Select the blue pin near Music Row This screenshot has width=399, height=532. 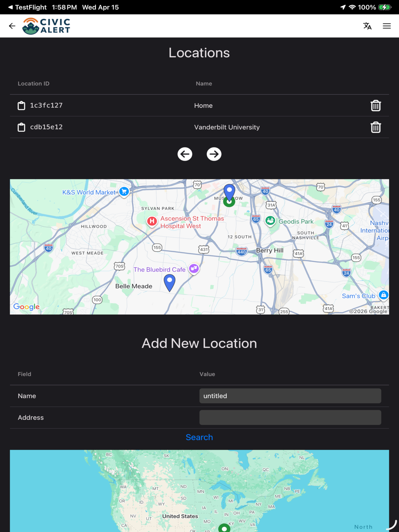[x=229, y=192]
